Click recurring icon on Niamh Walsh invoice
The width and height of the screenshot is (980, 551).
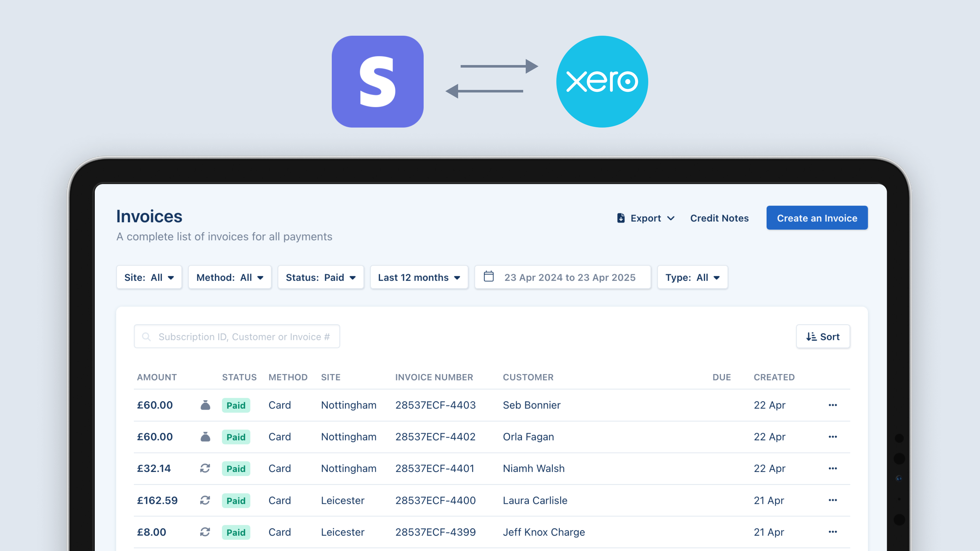(x=205, y=468)
